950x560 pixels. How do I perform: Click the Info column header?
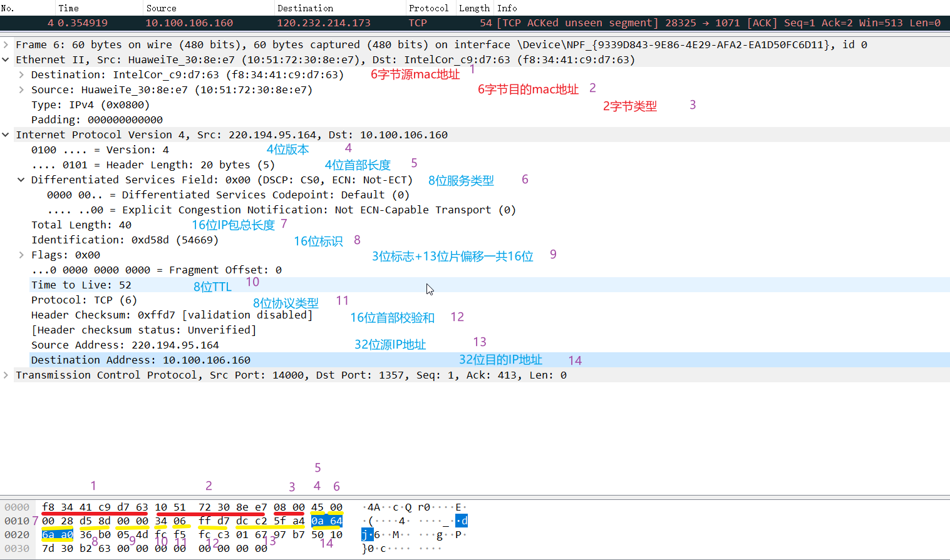click(x=507, y=8)
